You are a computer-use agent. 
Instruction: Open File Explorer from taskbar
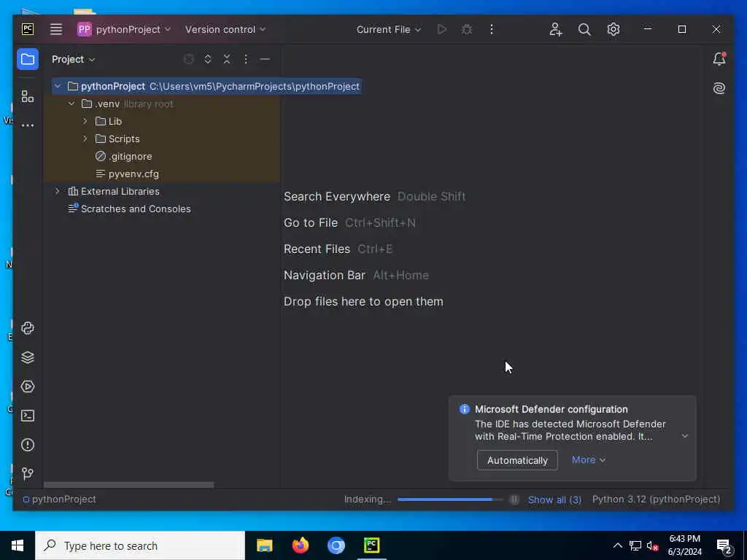click(264, 545)
